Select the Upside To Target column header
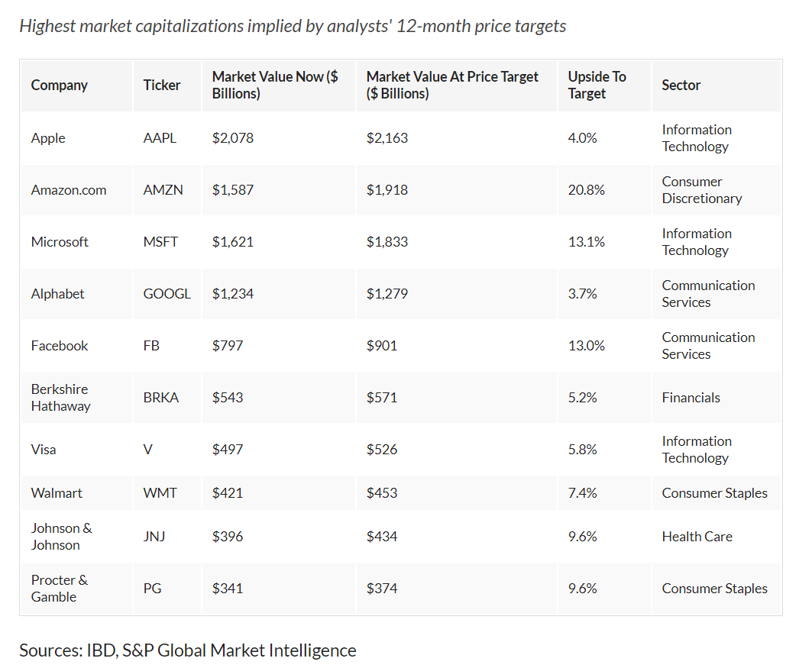The width and height of the screenshot is (812, 668). pyautogui.click(x=597, y=86)
